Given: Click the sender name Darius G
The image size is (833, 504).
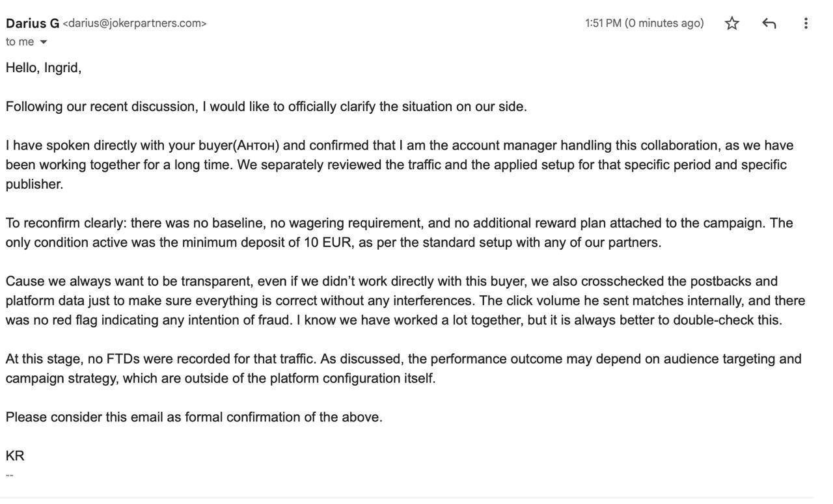Looking at the screenshot, I should pos(33,23).
